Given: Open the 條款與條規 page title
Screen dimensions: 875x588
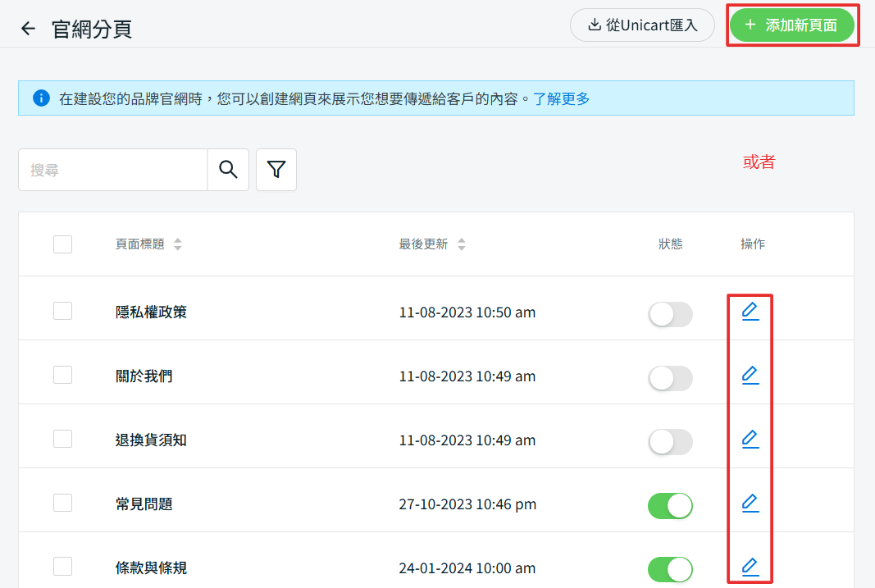Looking at the screenshot, I should click(x=151, y=567).
